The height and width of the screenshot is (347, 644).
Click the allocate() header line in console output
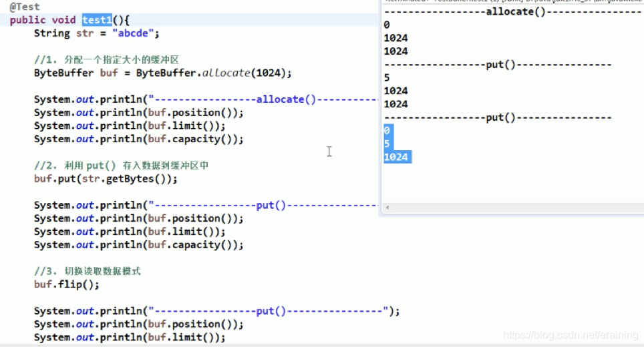pos(512,12)
